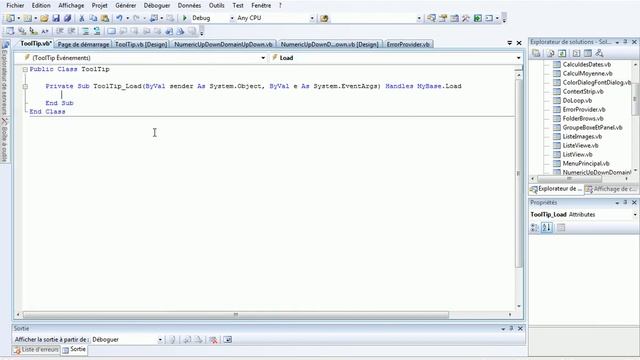Switch to the ToolTip.vb [Design] tab
The height and width of the screenshot is (360, 640).
(141, 44)
